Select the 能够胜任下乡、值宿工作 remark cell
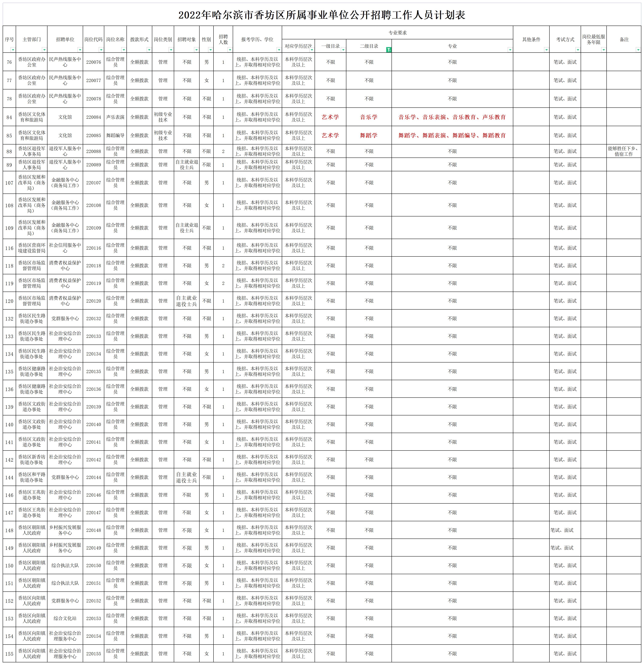The width and height of the screenshot is (644, 665). click(623, 151)
